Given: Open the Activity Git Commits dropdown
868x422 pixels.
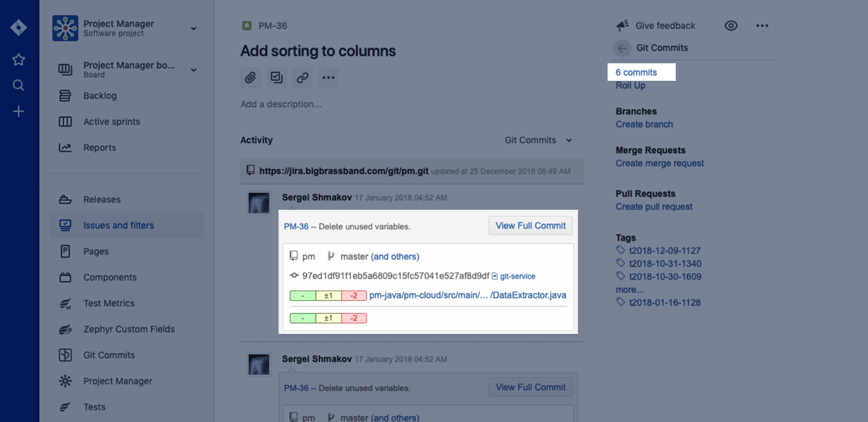Looking at the screenshot, I should click(x=538, y=140).
